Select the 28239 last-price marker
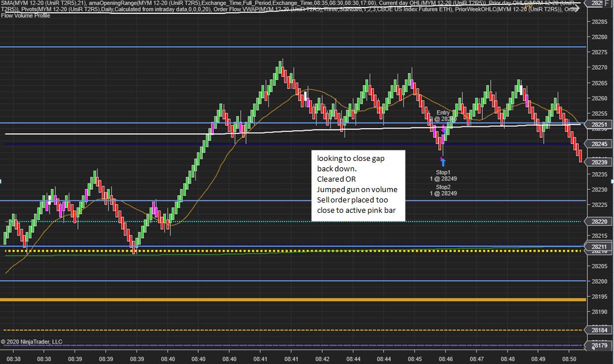The width and height of the screenshot is (614, 364). click(599, 162)
